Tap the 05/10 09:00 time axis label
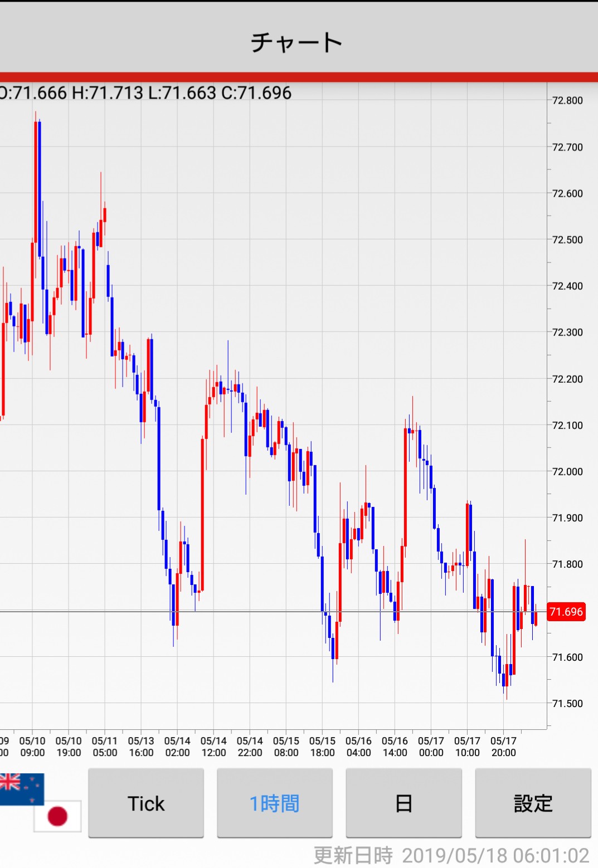598x868 pixels. 32,747
